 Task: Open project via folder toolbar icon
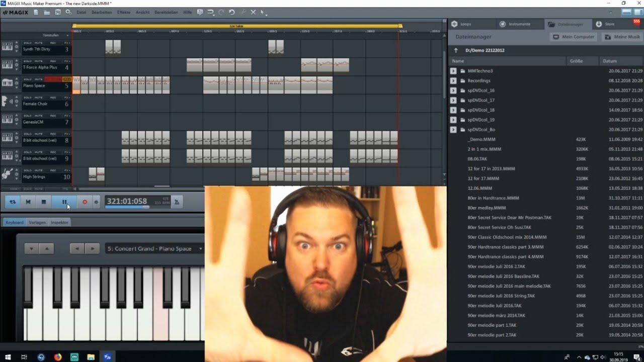pyautogui.click(x=46, y=12)
